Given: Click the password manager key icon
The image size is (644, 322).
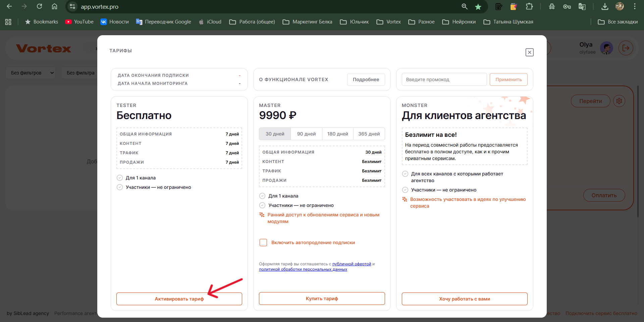Looking at the screenshot, I should tap(567, 6).
